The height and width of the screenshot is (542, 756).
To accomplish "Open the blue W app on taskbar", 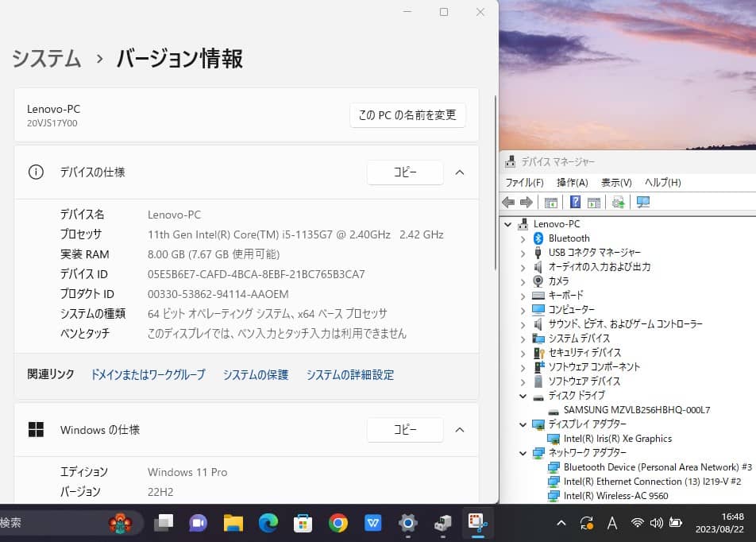I will pyautogui.click(x=372, y=523).
